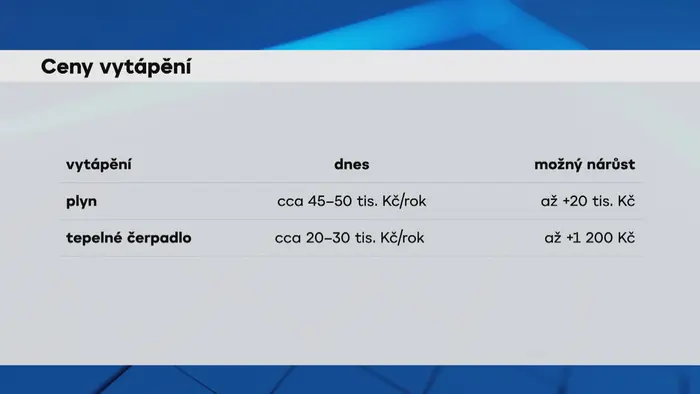Click '+20' in the plyn increase cell

click(575, 201)
